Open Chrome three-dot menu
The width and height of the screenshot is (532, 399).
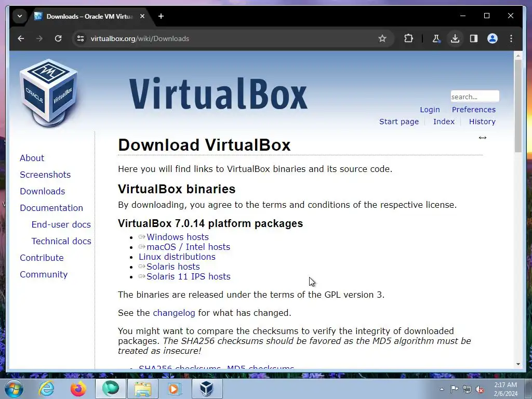coord(511,38)
